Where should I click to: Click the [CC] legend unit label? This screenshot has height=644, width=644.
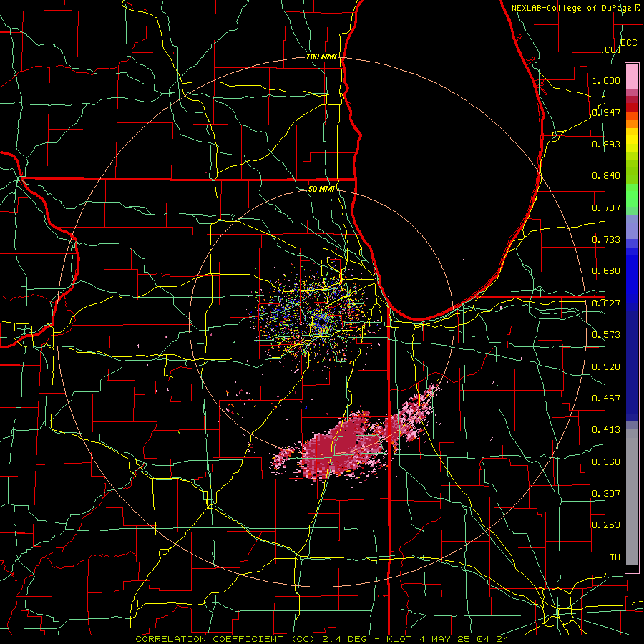coord(610,49)
